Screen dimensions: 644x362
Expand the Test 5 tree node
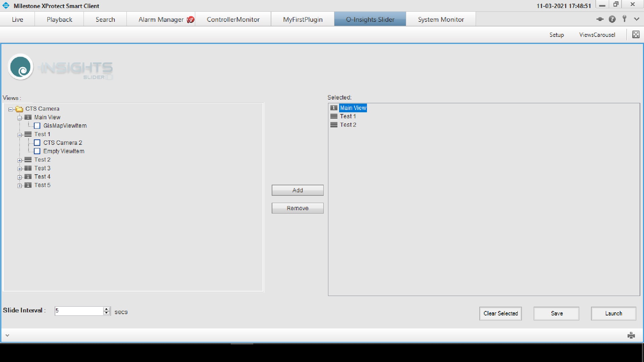tap(20, 185)
